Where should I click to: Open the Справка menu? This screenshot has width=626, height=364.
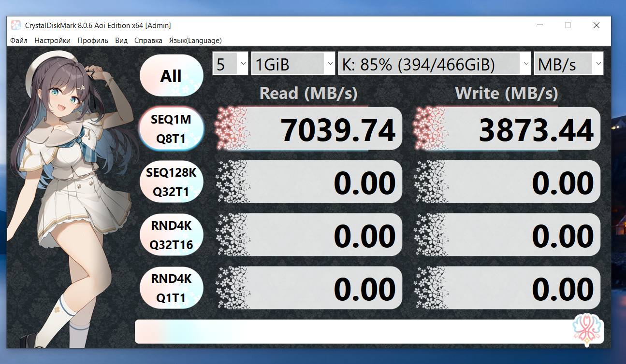click(148, 41)
